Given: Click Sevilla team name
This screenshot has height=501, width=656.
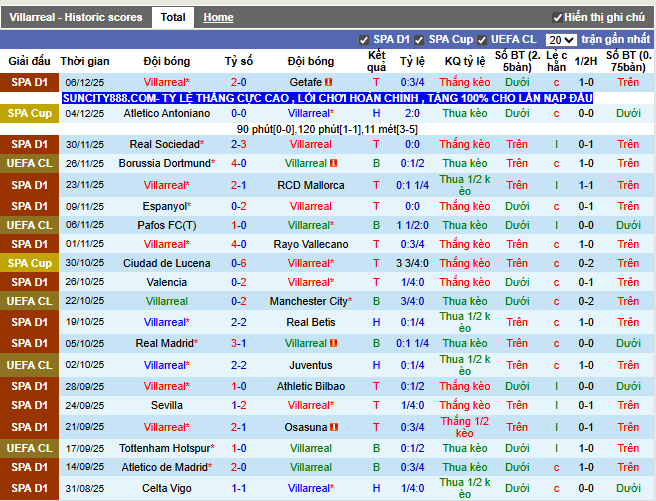Looking at the screenshot, I should coord(167,406).
